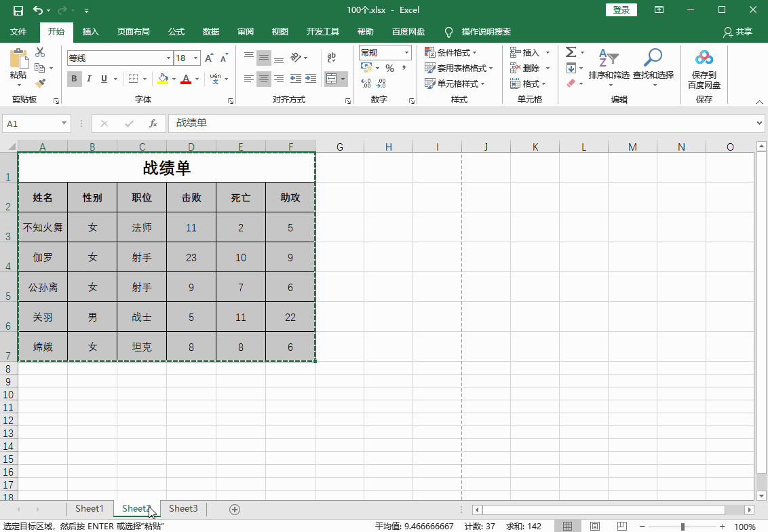Viewport: 768px width, 532px height.
Task: Toggle italic formatting
Action: pos(89,79)
